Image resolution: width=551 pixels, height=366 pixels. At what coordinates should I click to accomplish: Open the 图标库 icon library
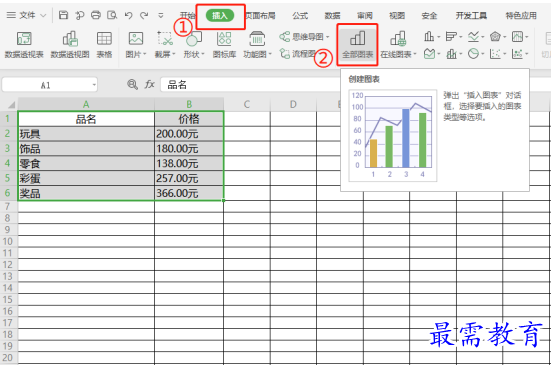coord(224,45)
